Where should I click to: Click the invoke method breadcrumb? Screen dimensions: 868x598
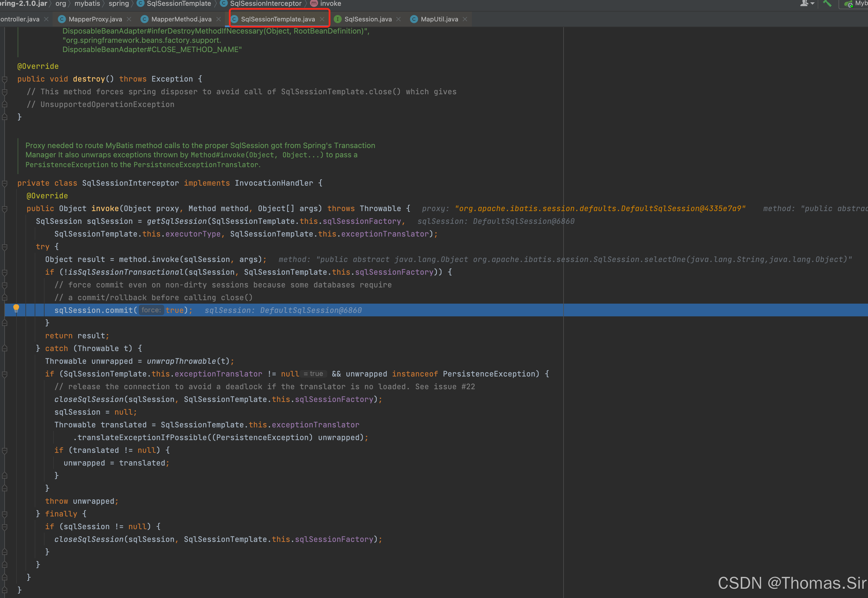330,4
